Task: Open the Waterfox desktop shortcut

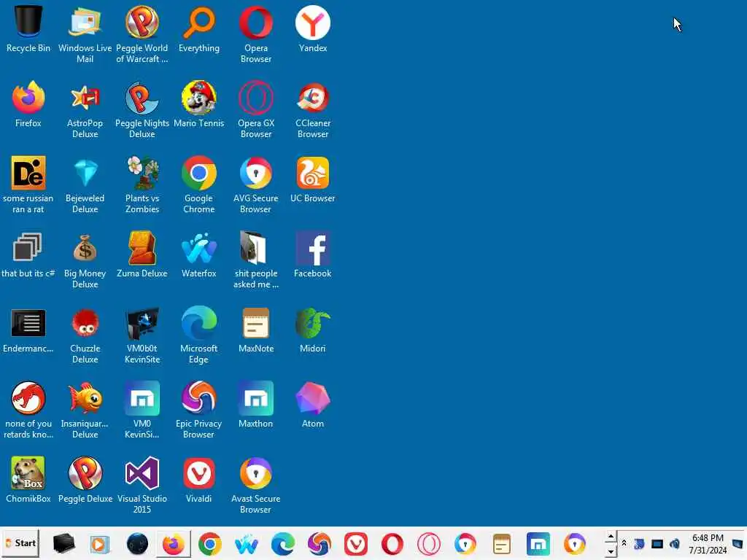Action: coord(199,254)
